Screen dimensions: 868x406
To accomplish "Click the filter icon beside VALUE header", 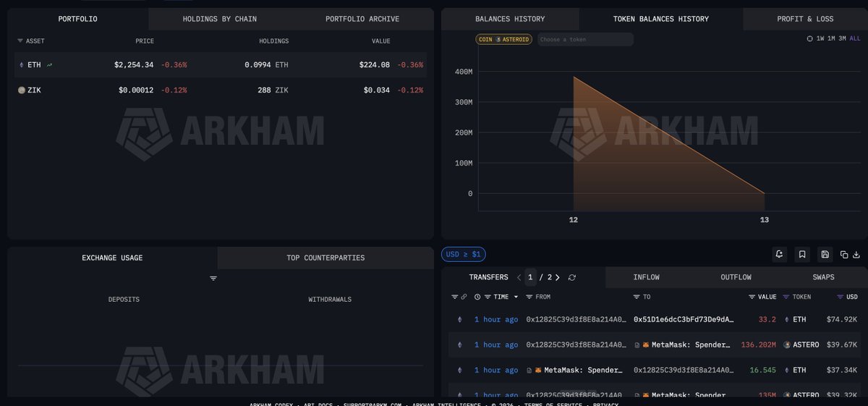I will (x=752, y=297).
